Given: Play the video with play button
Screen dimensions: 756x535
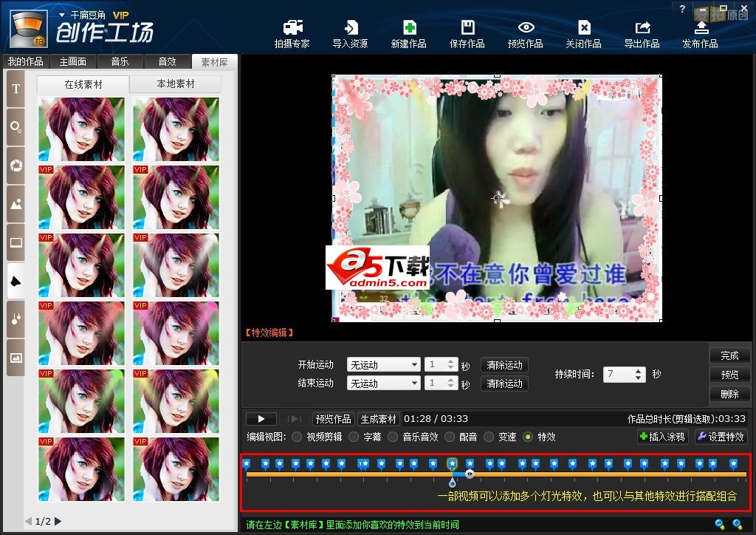Looking at the screenshot, I should tap(261, 419).
